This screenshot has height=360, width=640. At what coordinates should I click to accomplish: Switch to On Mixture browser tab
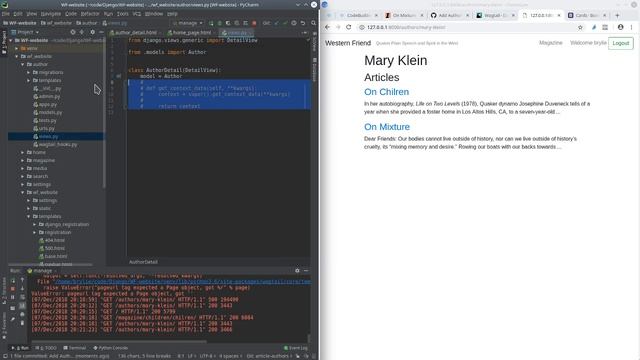[403, 16]
